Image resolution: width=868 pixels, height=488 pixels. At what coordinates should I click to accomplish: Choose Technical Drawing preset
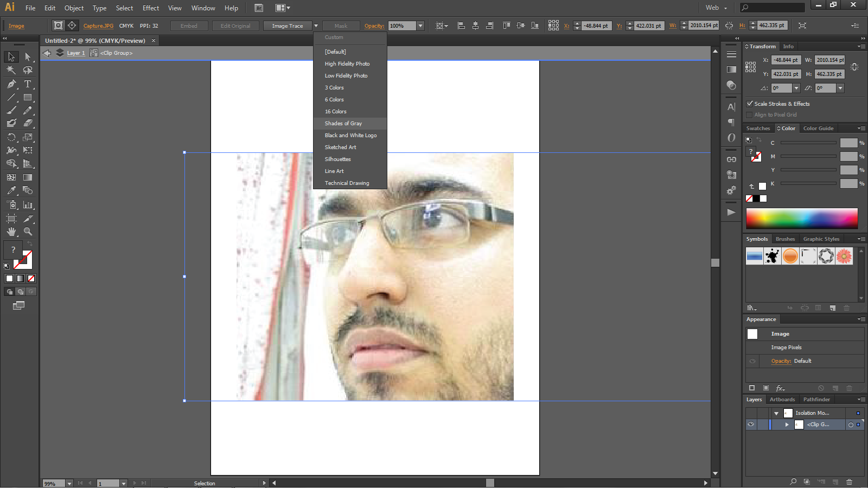[350, 183]
